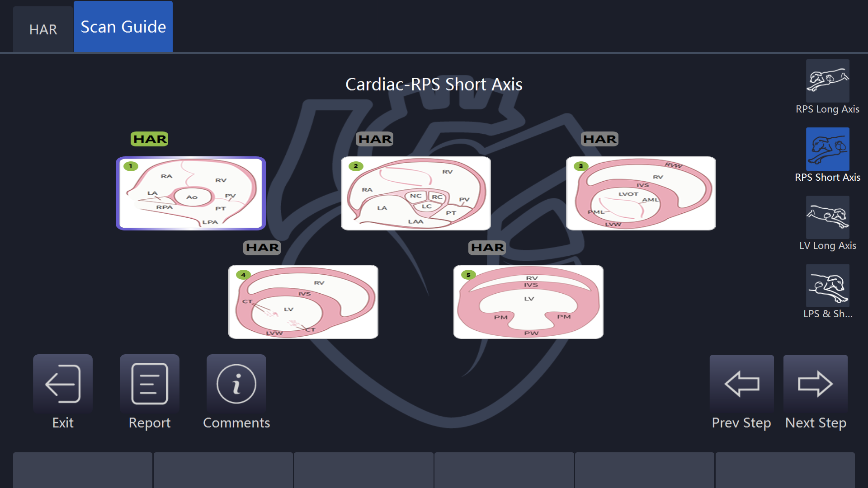Toggle the HAR badge above view 5
868x488 pixels.
pos(487,248)
